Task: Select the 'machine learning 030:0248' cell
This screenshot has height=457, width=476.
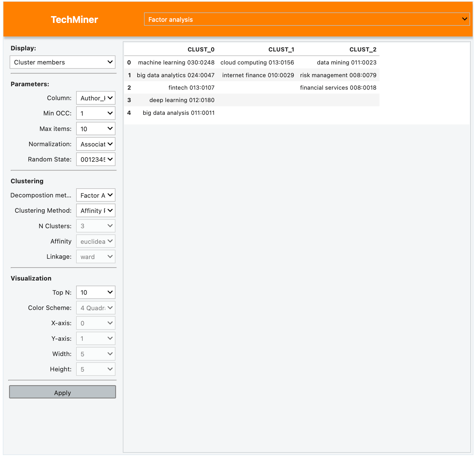Action: pos(176,62)
